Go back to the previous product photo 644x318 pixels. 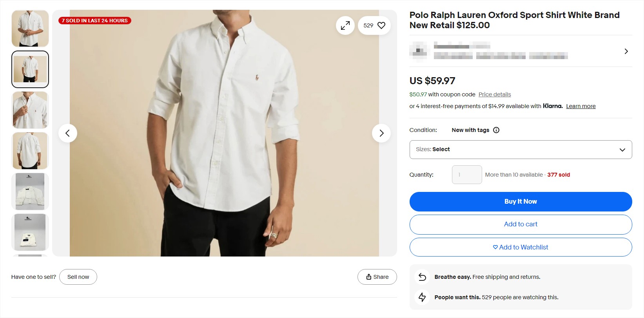(68, 133)
